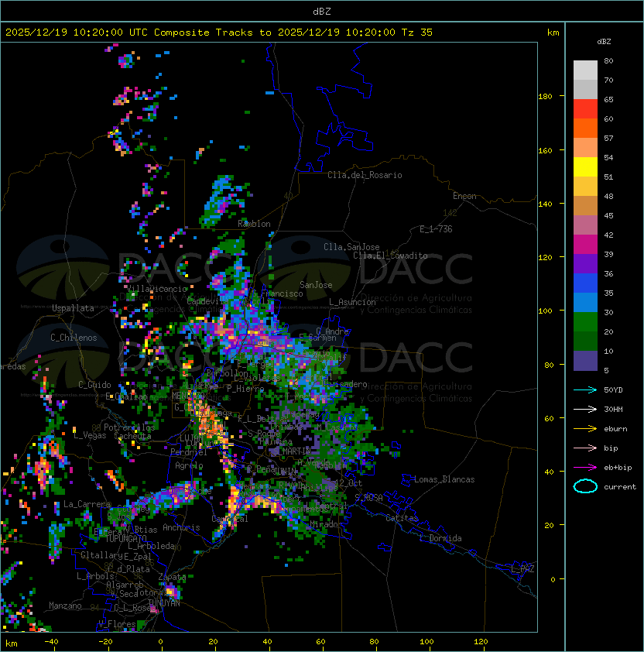Click the 'VillaVicencio' place label
644x652 pixels.
[157, 289]
